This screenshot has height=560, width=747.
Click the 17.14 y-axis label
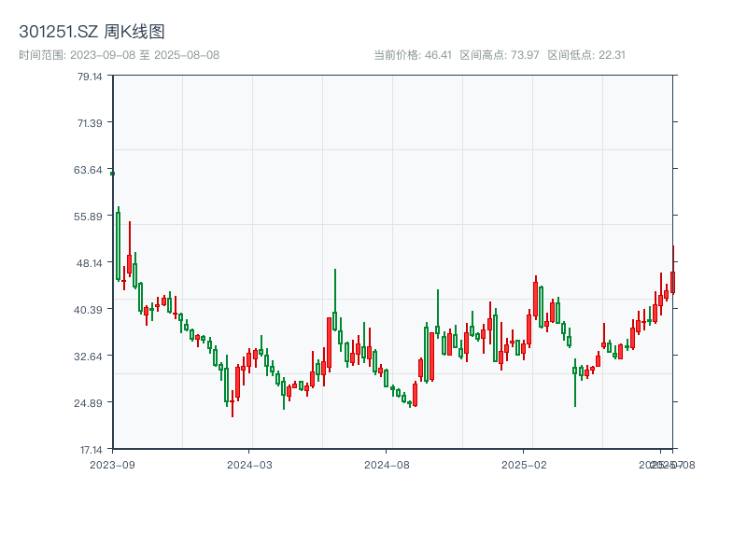click(x=90, y=450)
